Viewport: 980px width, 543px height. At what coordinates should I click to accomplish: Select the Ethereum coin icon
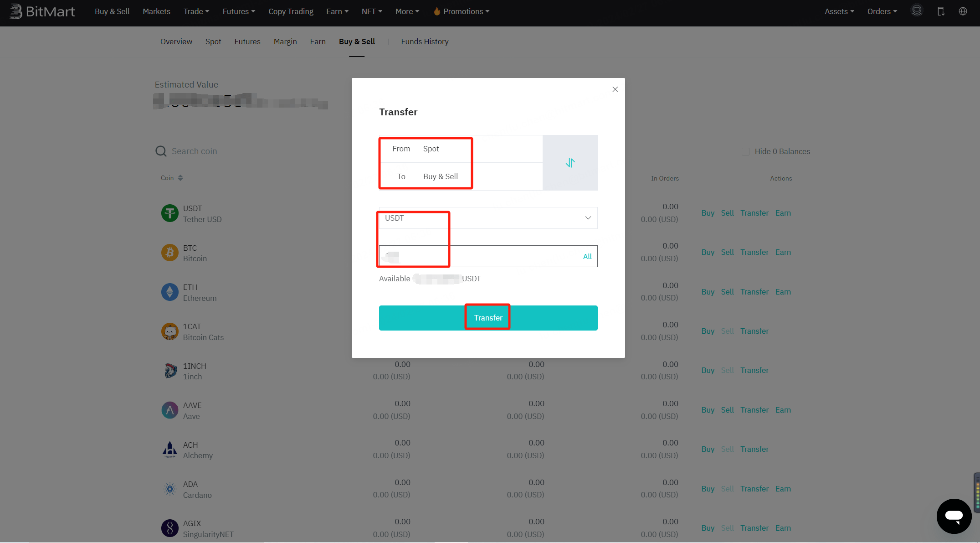point(169,292)
